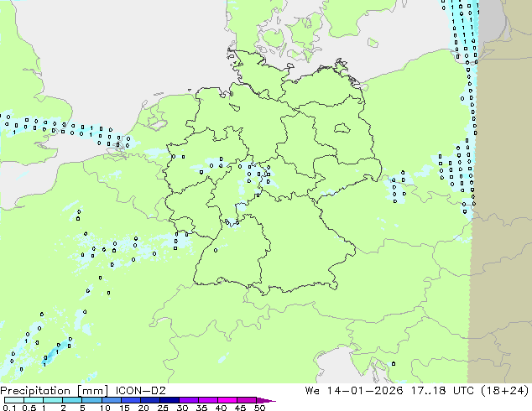Click the '[mm]' unit label
The image size is (532, 411).
pyautogui.click(x=92, y=391)
